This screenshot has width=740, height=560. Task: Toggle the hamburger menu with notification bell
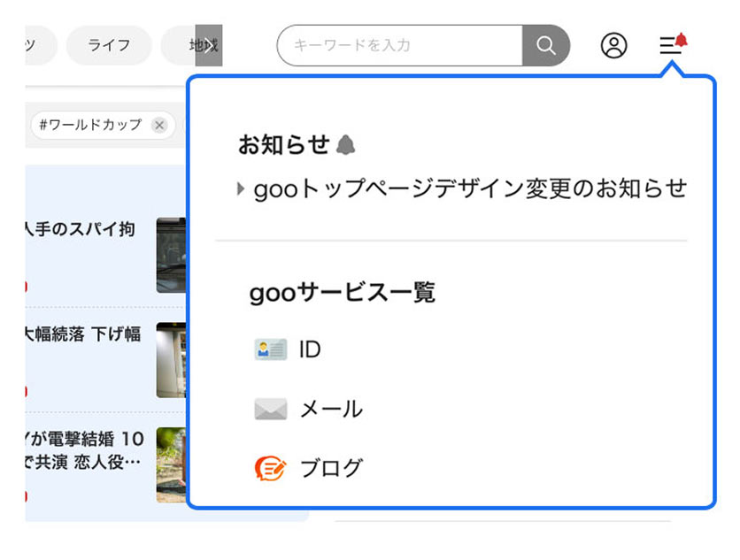click(x=673, y=44)
